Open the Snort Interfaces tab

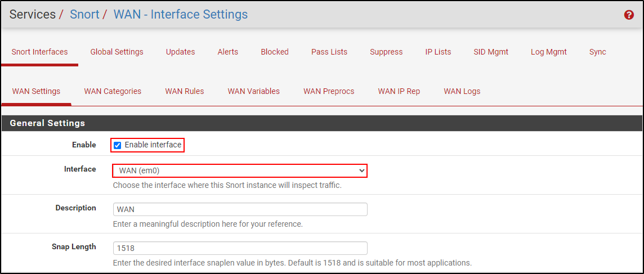click(39, 52)
